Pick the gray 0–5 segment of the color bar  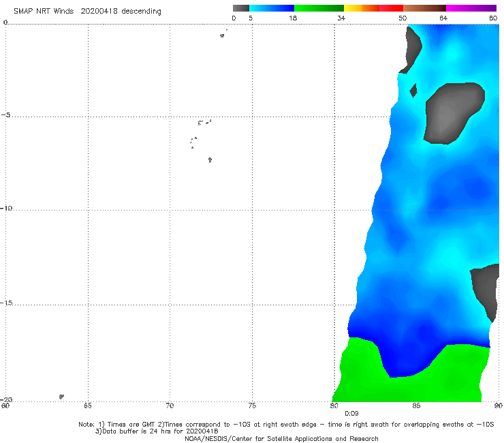(241, 8)
